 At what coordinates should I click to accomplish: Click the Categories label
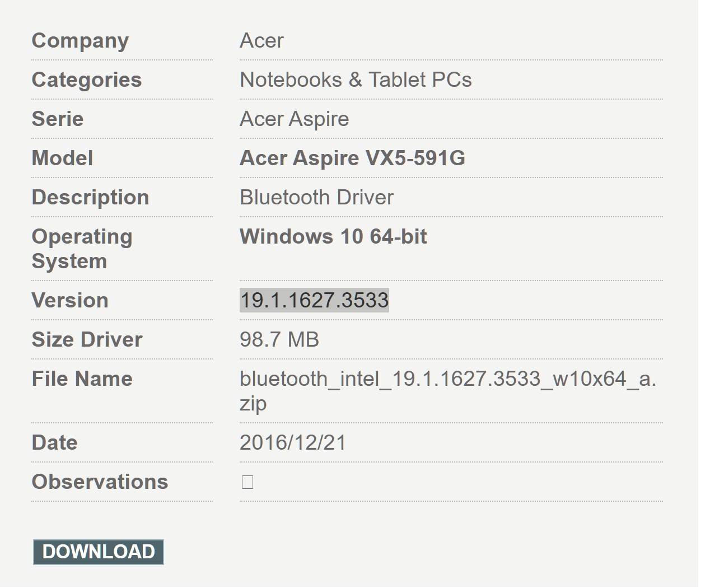pos(87,80)
